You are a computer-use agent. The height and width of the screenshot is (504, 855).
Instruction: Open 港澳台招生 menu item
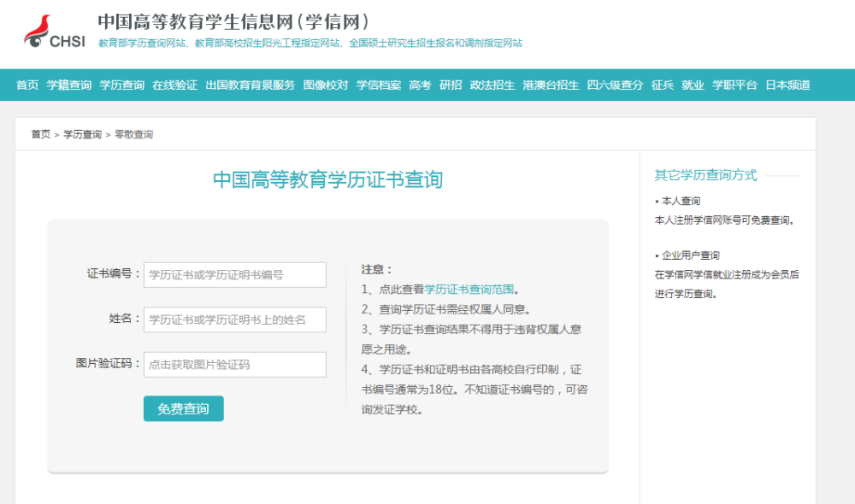pyautogui.click(x=551, y=85)
